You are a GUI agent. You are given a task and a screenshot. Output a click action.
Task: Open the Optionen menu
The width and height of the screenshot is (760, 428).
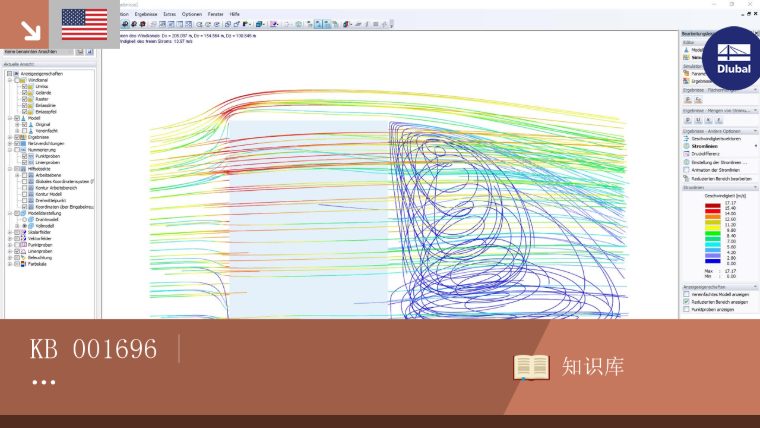click(191, 14)
